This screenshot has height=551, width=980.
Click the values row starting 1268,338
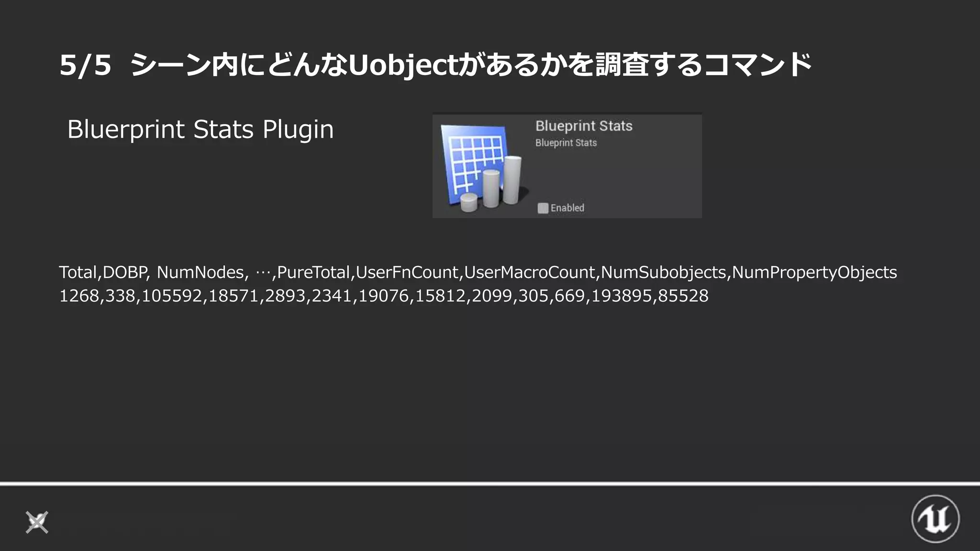384,296
